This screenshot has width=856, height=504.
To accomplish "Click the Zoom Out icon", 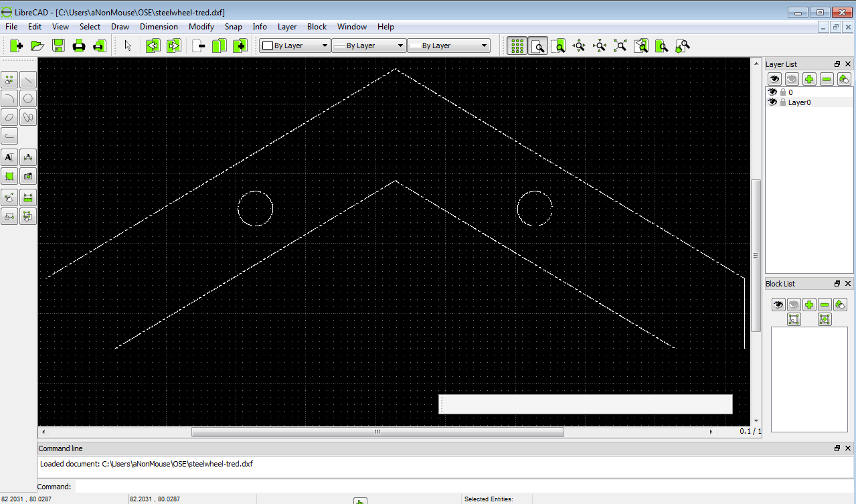I will pos(600,46).
